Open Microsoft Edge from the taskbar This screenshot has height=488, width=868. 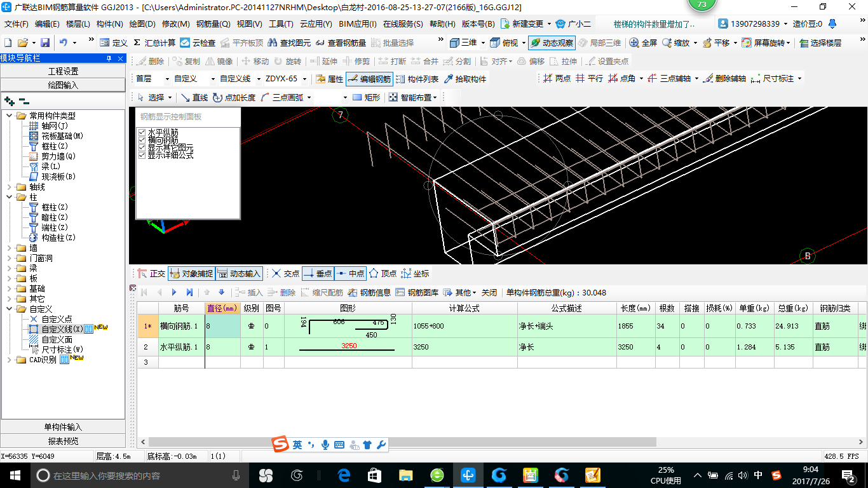click(x=344, y=475)
